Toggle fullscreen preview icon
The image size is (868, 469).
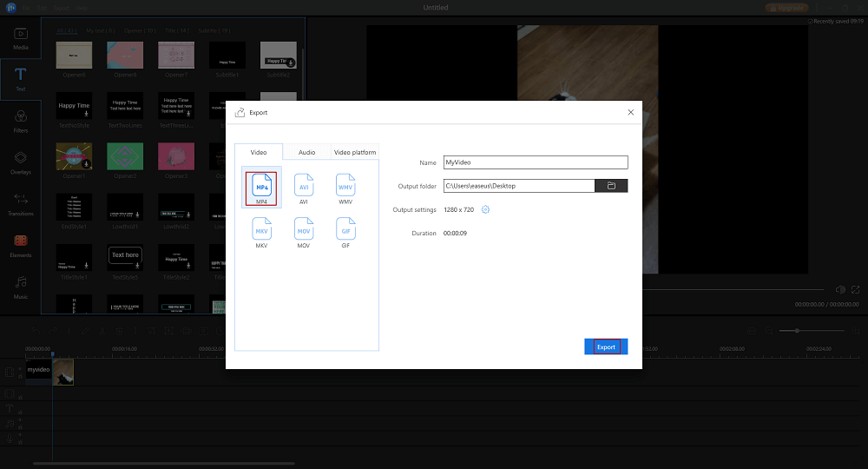pyautogui.click(x=855, y=289)
